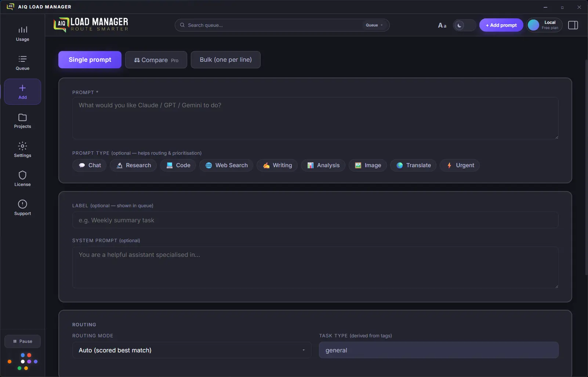Viewport: 588px width, 377px height.
Task: Select the Analysis prompt type tag
Action: click(x=323, y=165)
